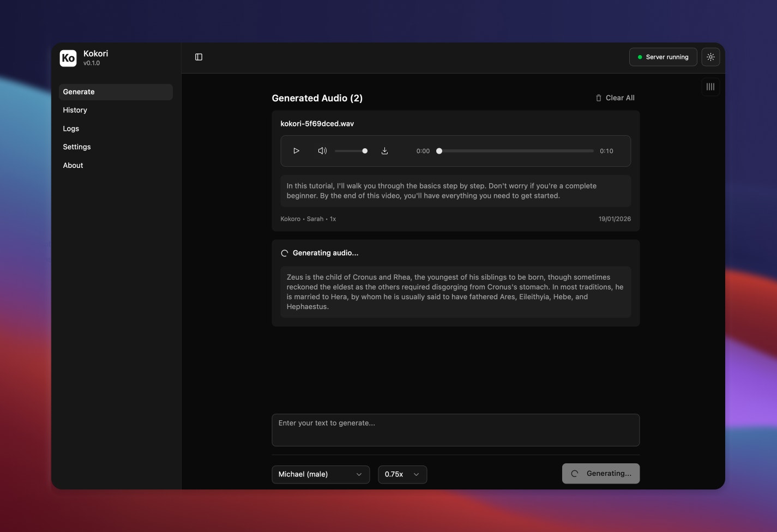Open the History page
This screenshot has width=777, height=532.
(116, 110)
